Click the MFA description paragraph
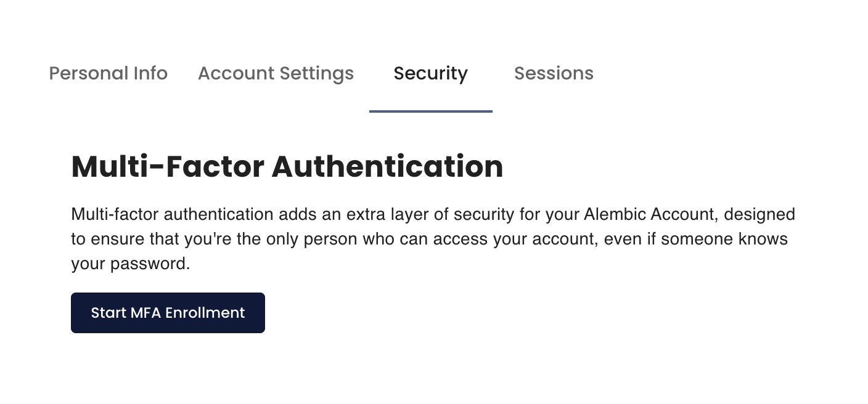The width and height of the screenshot is (868, 404). pyautogui.click(x=432, y=239)
